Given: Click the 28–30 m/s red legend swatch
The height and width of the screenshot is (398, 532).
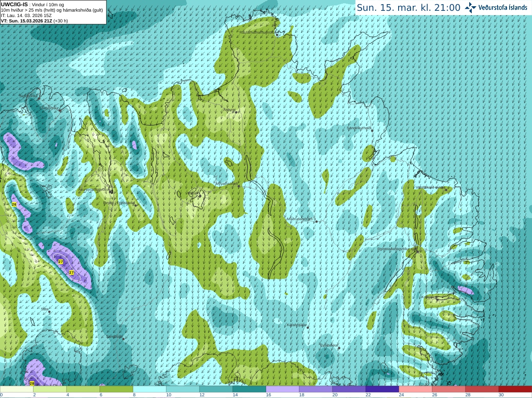Looking at the screenshot, I should (x=482, y=389).
